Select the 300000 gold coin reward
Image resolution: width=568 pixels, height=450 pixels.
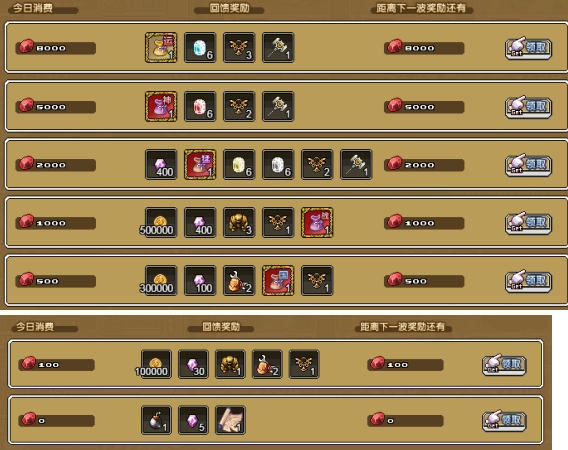[x=161, y=280]
